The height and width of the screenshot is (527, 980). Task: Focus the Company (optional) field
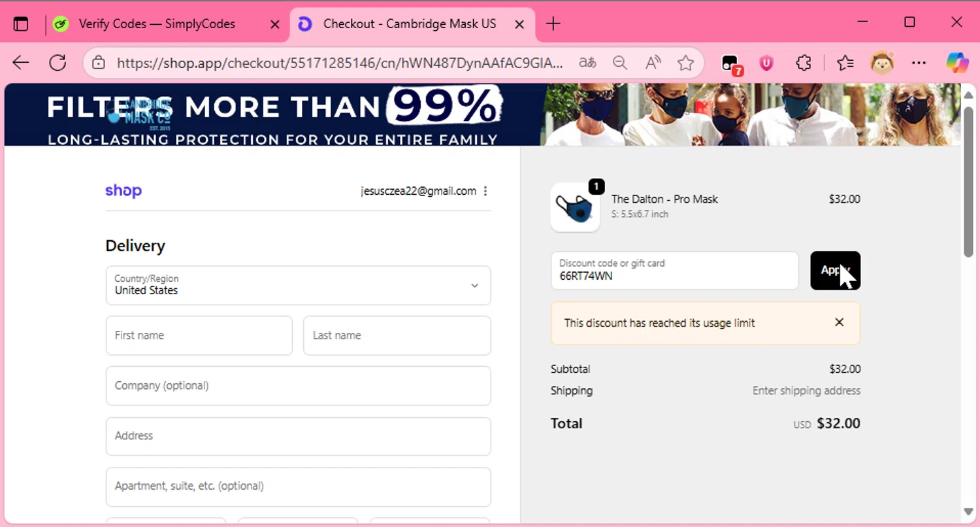click(x=298, y=386)
